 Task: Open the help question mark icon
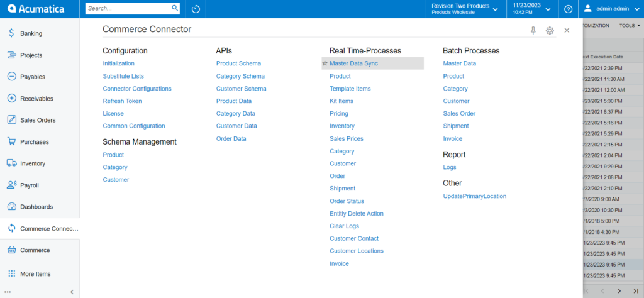click(x=569, y=9)
